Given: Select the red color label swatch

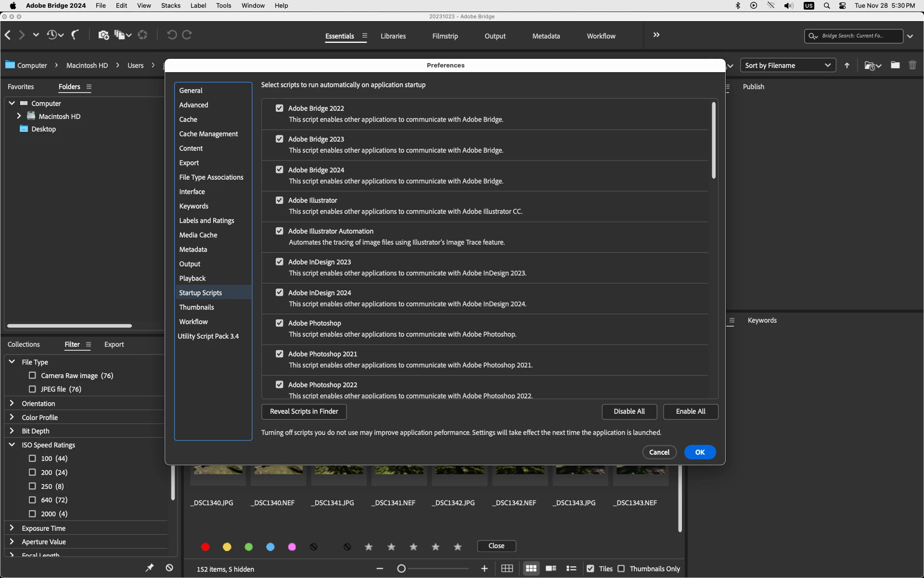Looking at the screenshot, I should pyautogui.click(x=205, y=547).
